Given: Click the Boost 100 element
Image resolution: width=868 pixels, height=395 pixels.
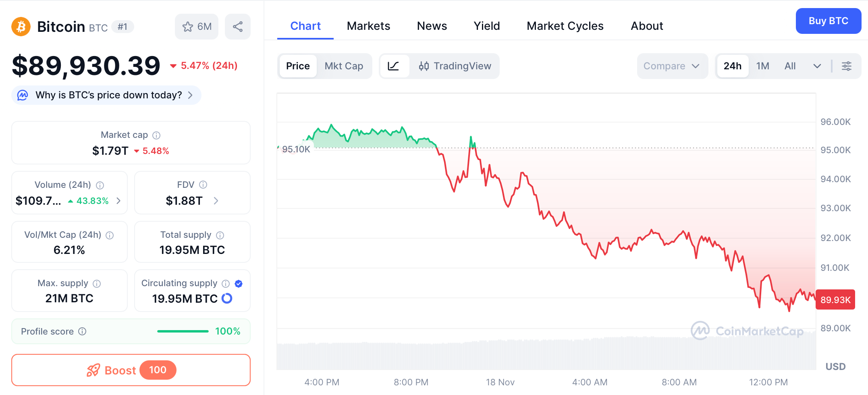Looking at the screenshot, I should 131,370.
